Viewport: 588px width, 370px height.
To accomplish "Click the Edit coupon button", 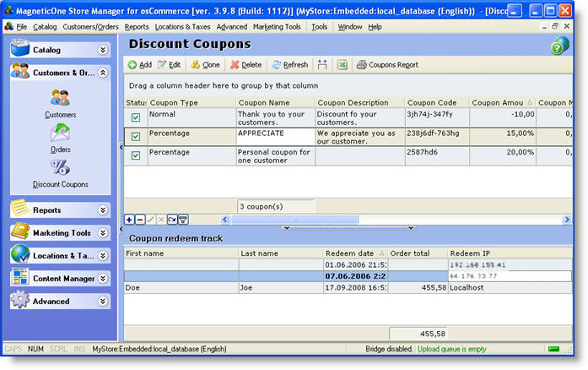I will click(x=169, y=65).
